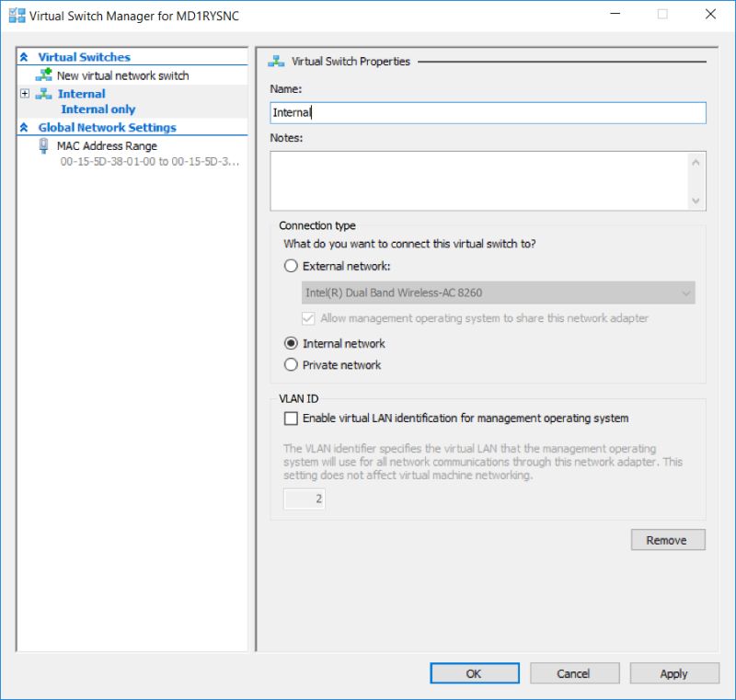Viewport: 736px width, 700px height.
Task: Apply the switch settings
Action: tap(673, 673)
